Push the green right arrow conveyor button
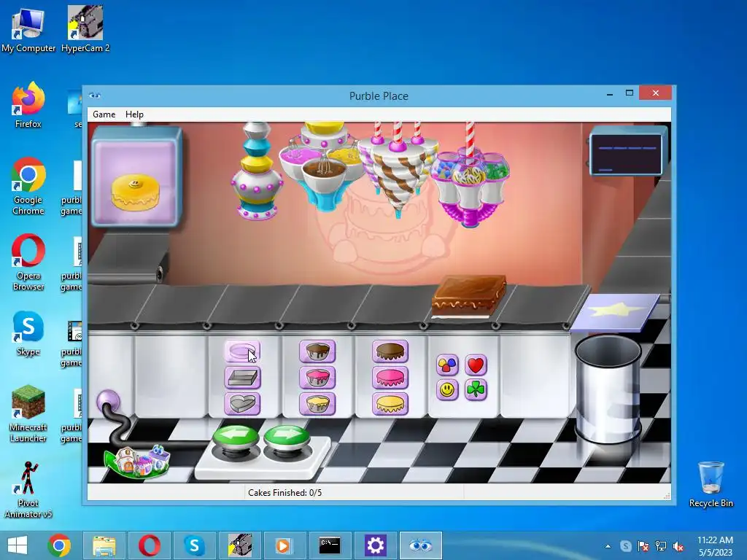Image resolution: width=747 pixels, height=560 pixels. click(x=286, y=437)
